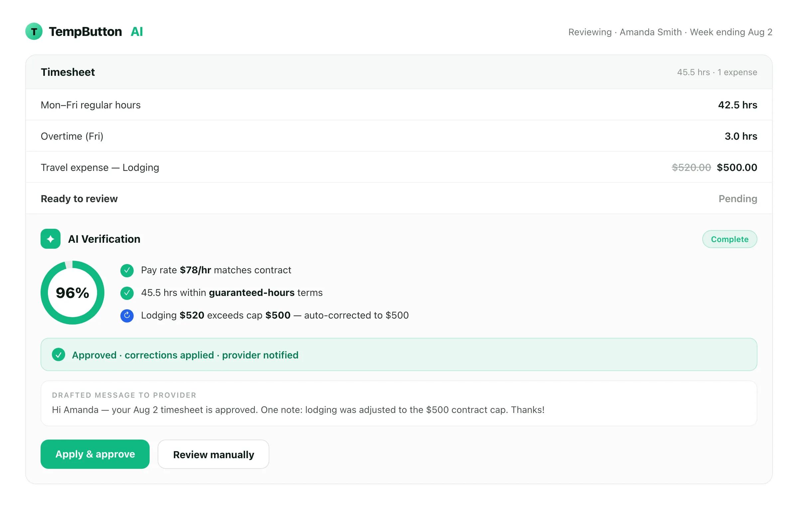Click the Ready to review label
The image size is (798, 532).
click(79, 199)
